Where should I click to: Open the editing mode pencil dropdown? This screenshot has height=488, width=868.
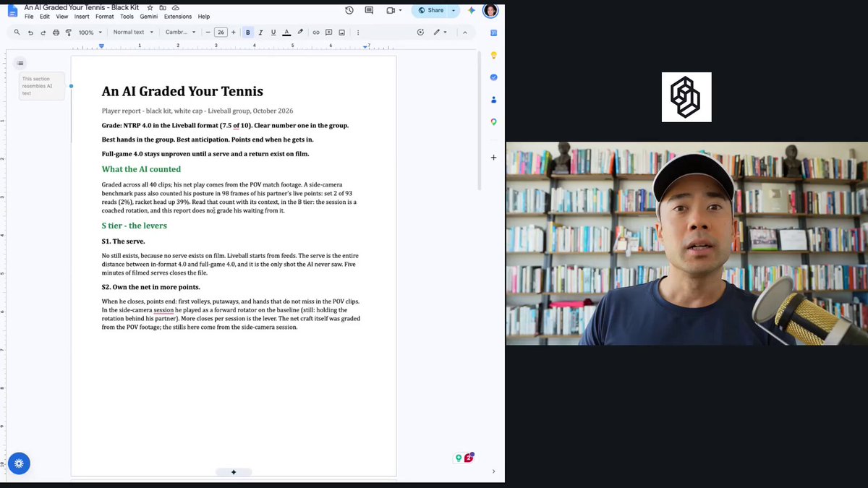440,32
